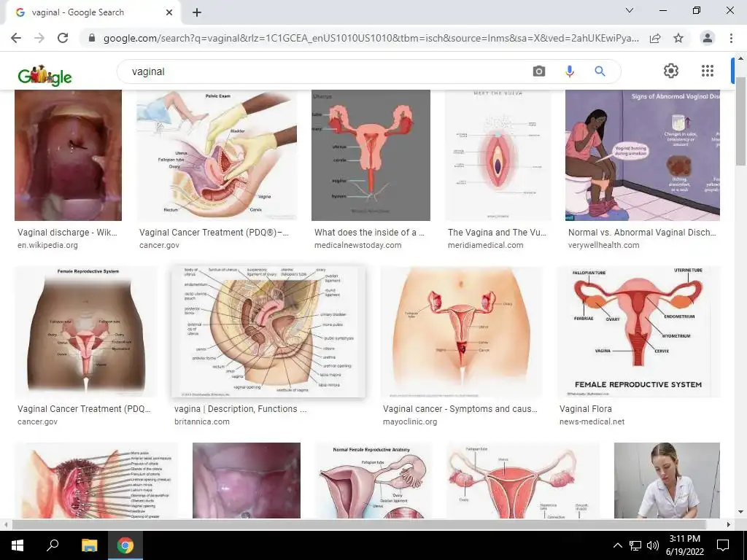
Task: Open 'Vaginal discharge - Wik...' result title
Action: tap(67, 233)
